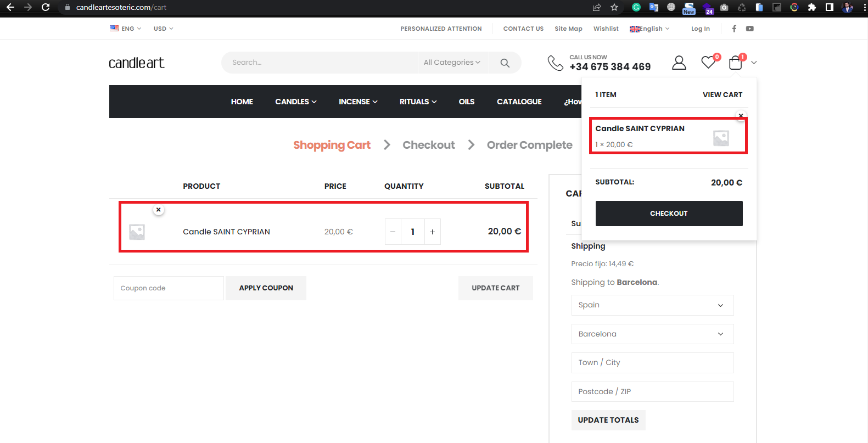
Task: Click the Log In link
Action: (700, 29)
